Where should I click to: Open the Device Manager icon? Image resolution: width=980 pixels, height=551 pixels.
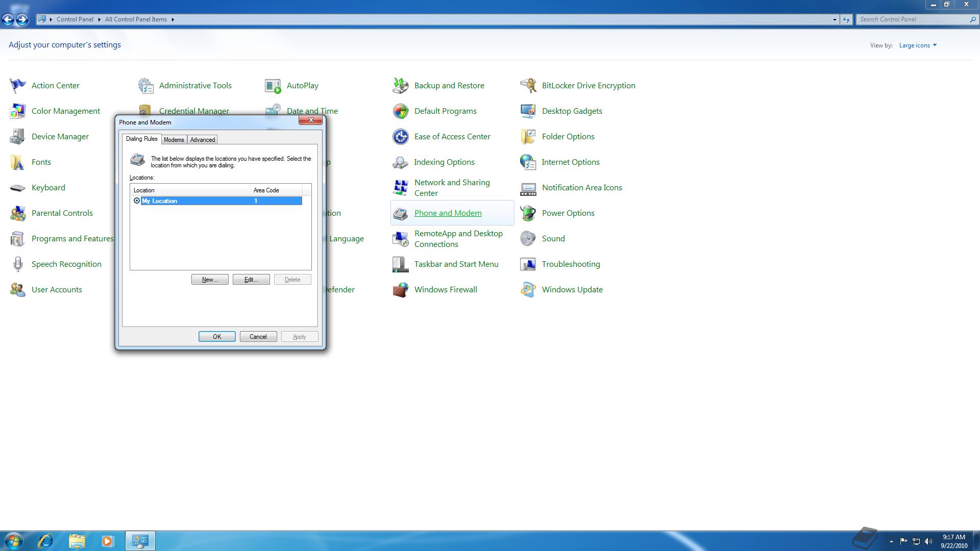click(x=18, y=136)
